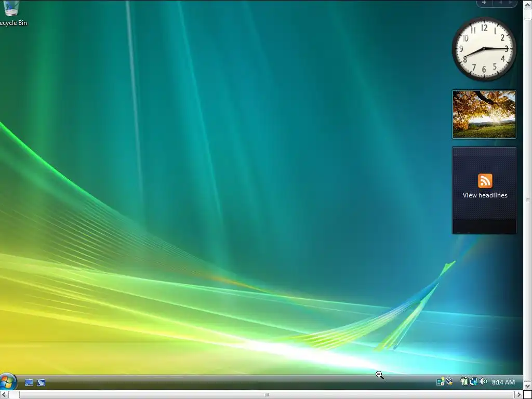Click the 8:14 AM taskbar clock

point(503,382)
